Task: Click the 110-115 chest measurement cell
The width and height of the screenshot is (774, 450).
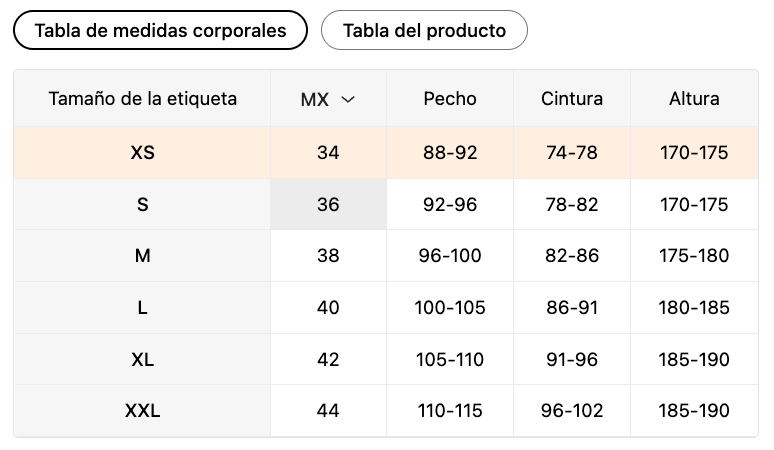Action: click(x=450, y=410)
